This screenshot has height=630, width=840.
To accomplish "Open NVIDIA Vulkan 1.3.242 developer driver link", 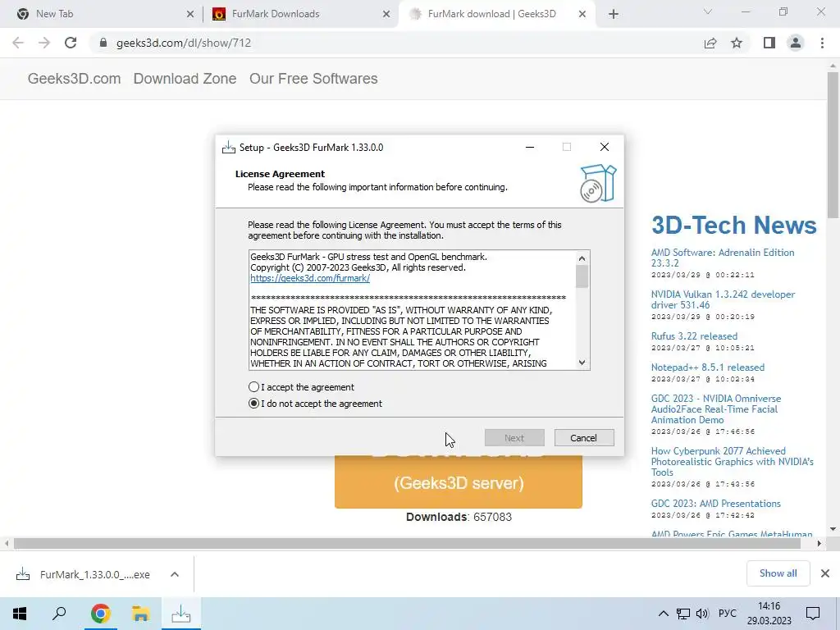I will [723, 299].
